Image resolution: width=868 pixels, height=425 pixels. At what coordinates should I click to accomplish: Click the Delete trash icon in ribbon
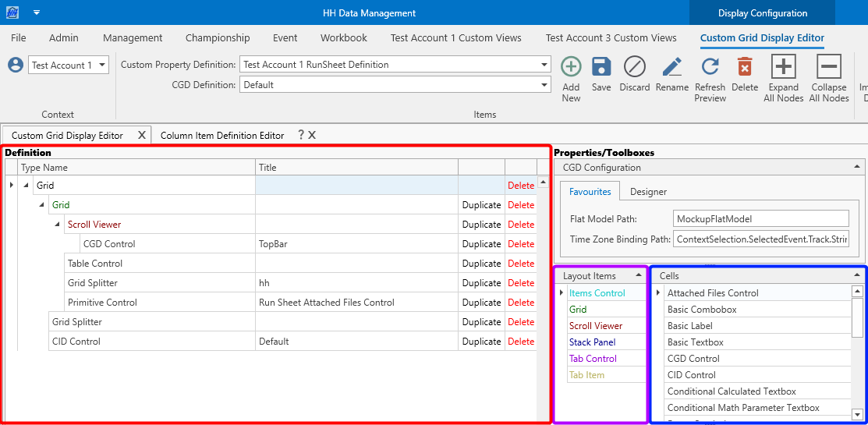coord(745,66)
